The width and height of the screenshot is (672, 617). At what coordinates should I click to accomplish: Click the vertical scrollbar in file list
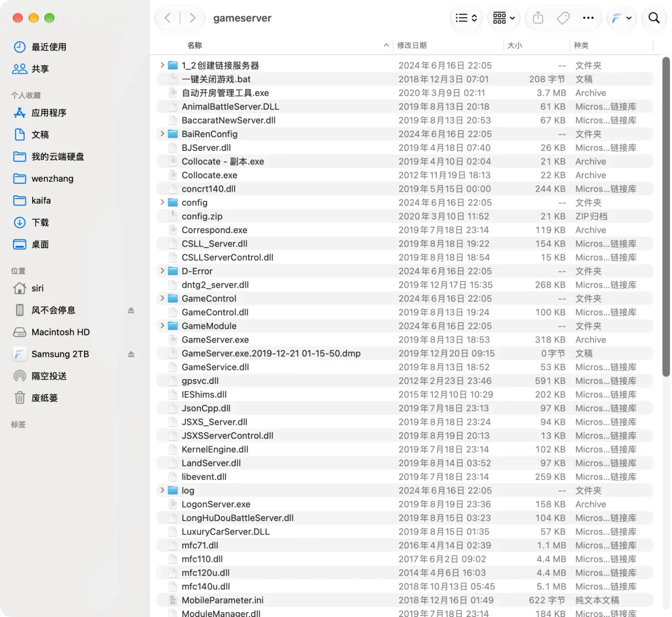coord(666,216)
